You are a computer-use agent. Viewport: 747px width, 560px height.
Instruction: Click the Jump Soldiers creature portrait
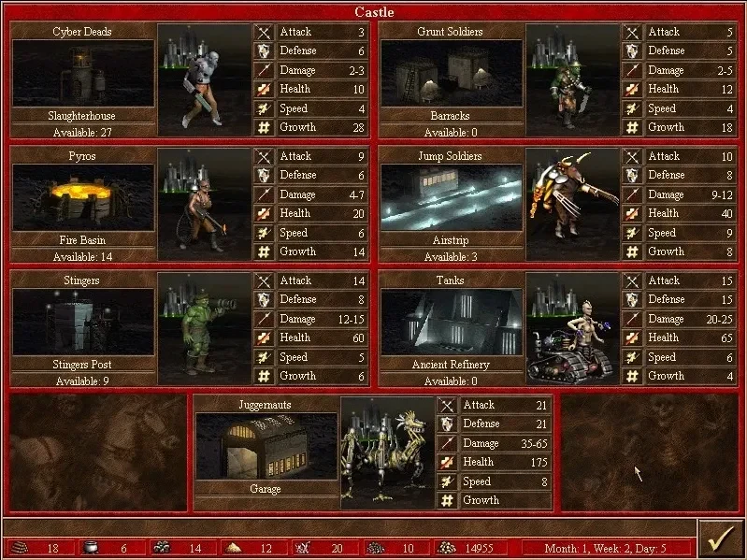572,205
